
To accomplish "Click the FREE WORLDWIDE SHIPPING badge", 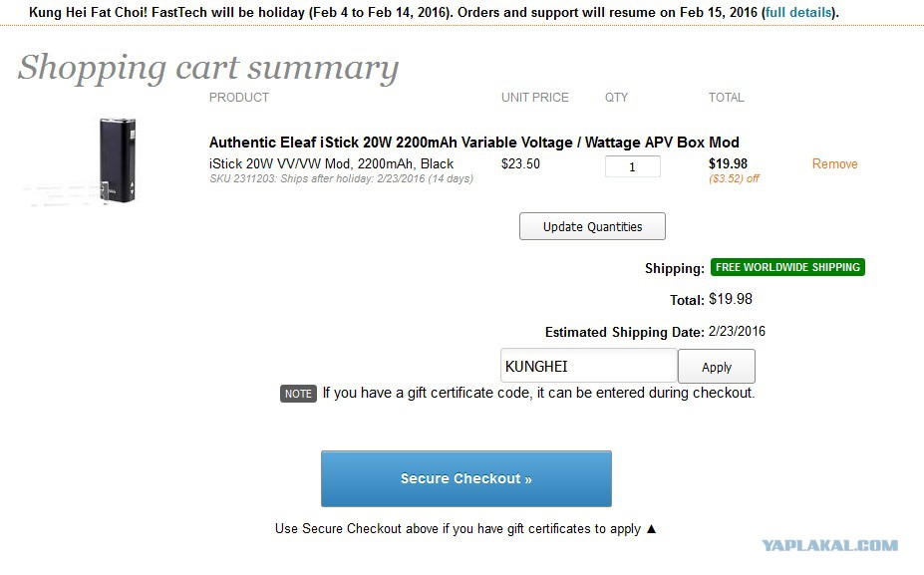I will (787, 267).
